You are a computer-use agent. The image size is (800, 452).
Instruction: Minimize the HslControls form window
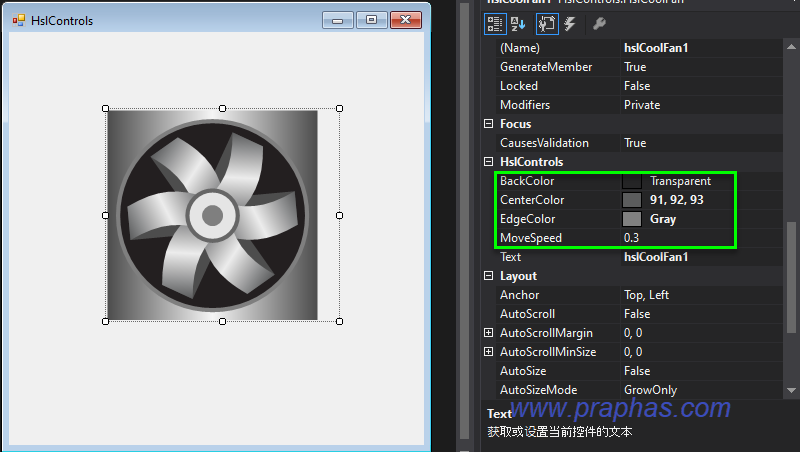pos(338,20)
